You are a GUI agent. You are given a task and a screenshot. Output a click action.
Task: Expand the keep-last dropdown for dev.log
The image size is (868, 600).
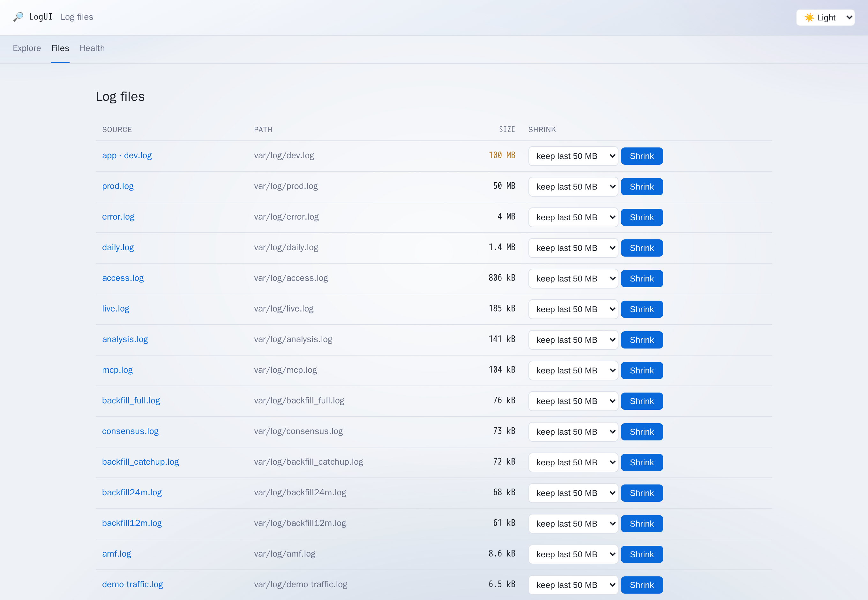[573, 156]
